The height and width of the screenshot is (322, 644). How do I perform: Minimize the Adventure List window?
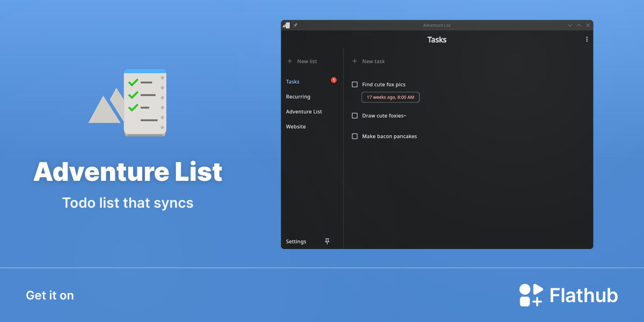(570, 25)
